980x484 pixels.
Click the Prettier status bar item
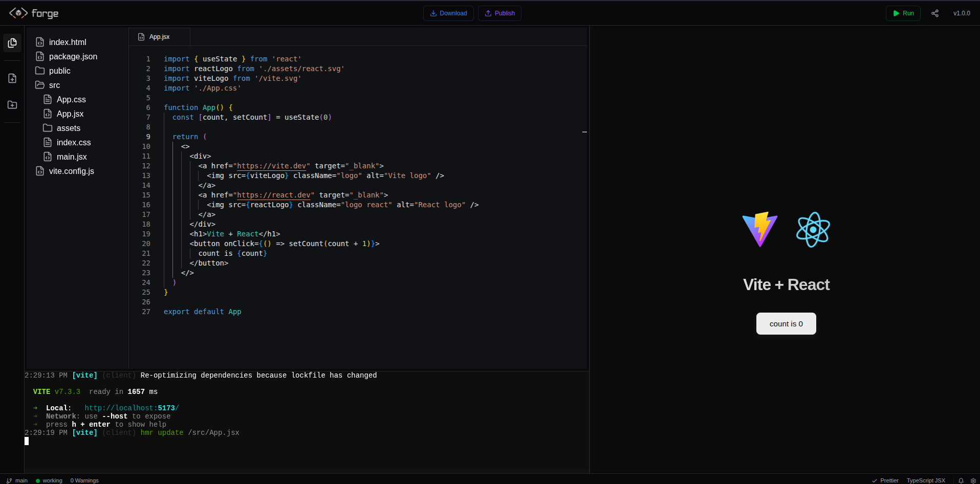885,480
